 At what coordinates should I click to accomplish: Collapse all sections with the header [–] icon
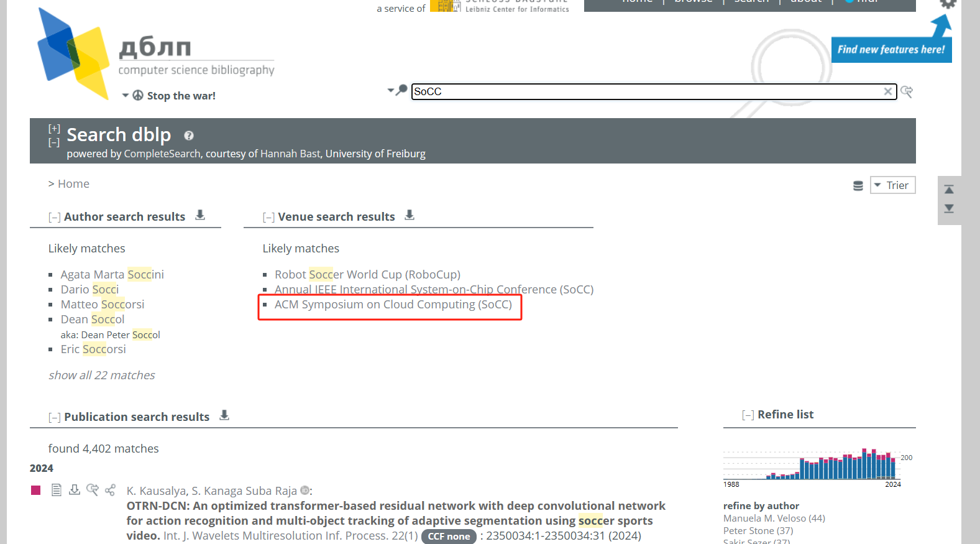pyautogui.click(x=54, y=142)
